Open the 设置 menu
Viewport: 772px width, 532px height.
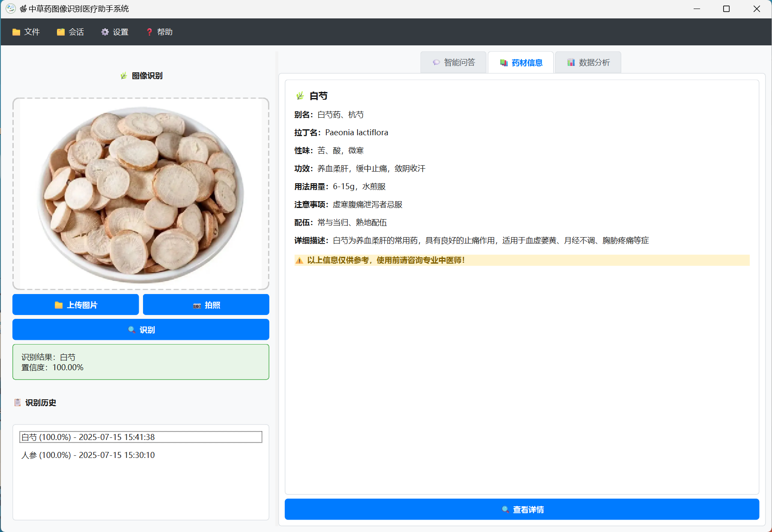pos(115,32)
